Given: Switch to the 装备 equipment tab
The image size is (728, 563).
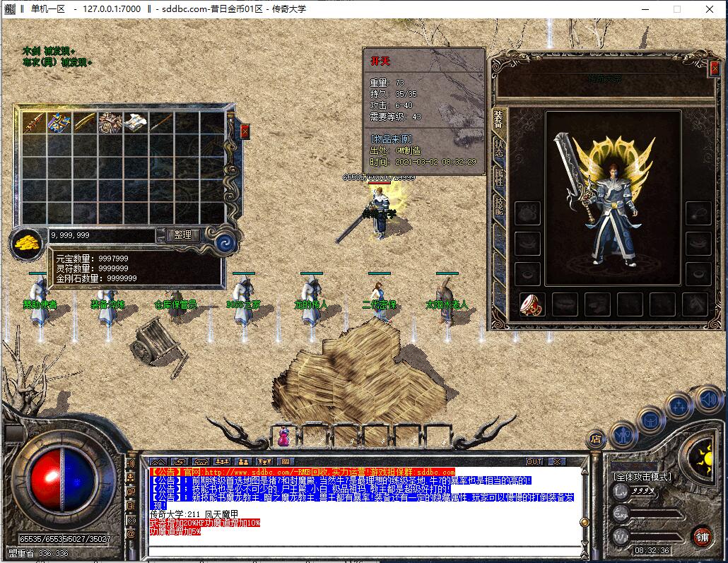Looking at the screenshot, I should (x=499, y=120).
